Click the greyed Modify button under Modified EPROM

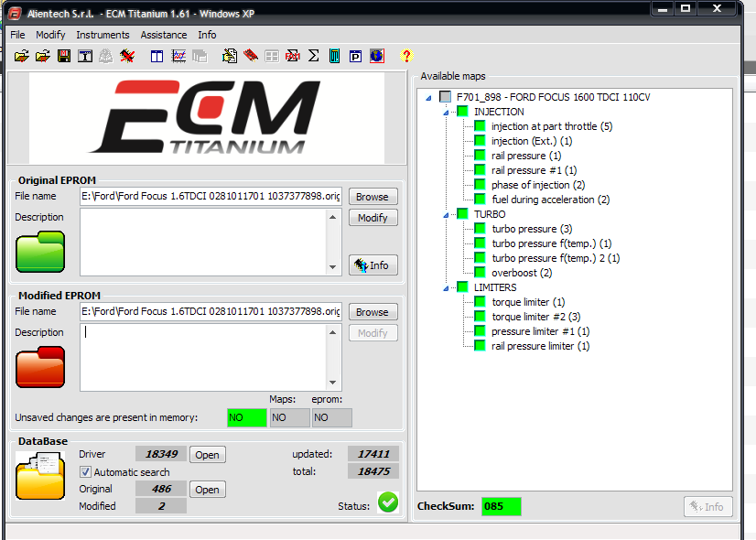(x=373, y=332)
